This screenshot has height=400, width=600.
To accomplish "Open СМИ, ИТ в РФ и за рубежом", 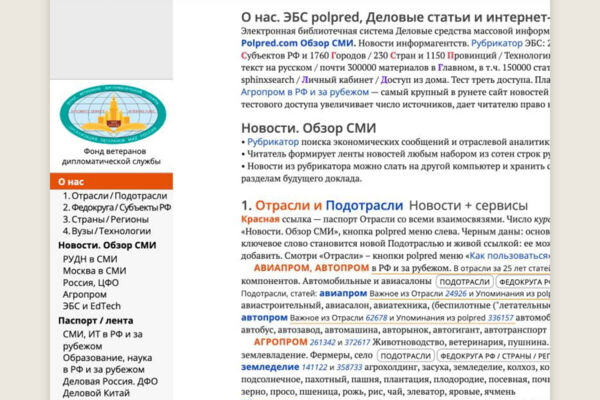I will click(x=103, y=340).
